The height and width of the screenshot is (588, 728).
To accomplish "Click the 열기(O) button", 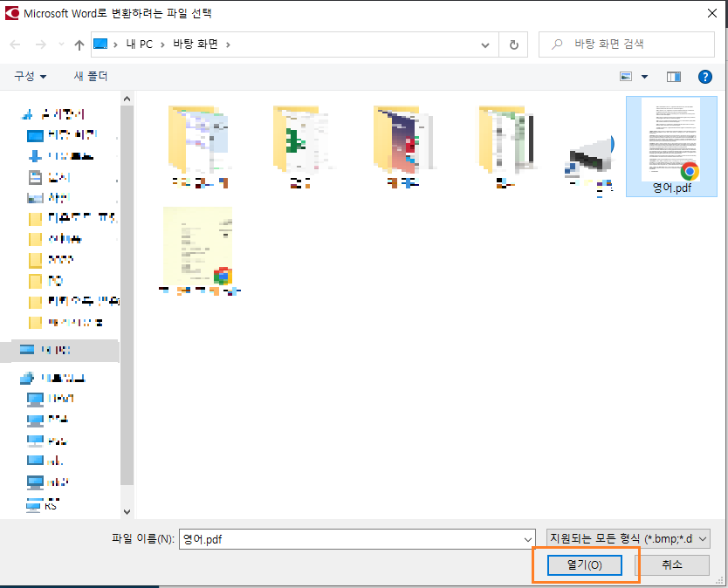I will [x=585, y=564].
